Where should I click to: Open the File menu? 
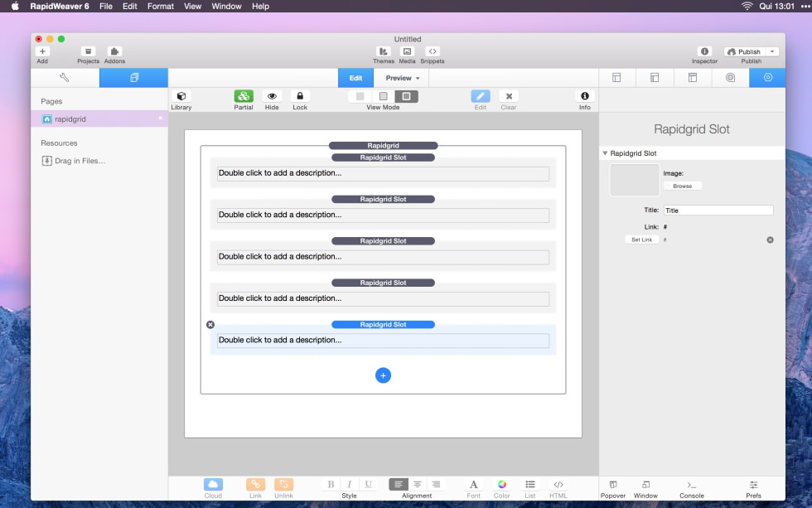tap(106, 6)
